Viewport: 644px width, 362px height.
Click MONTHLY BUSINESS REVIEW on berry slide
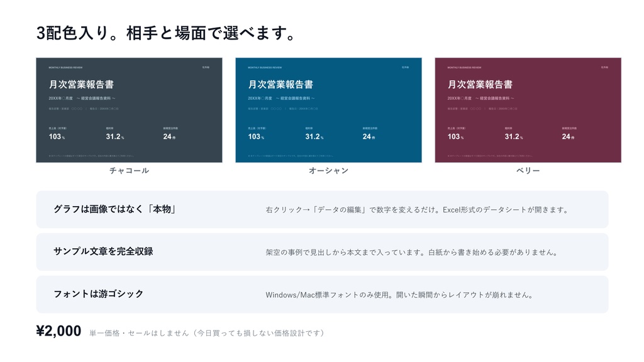(x=465, y=67)
